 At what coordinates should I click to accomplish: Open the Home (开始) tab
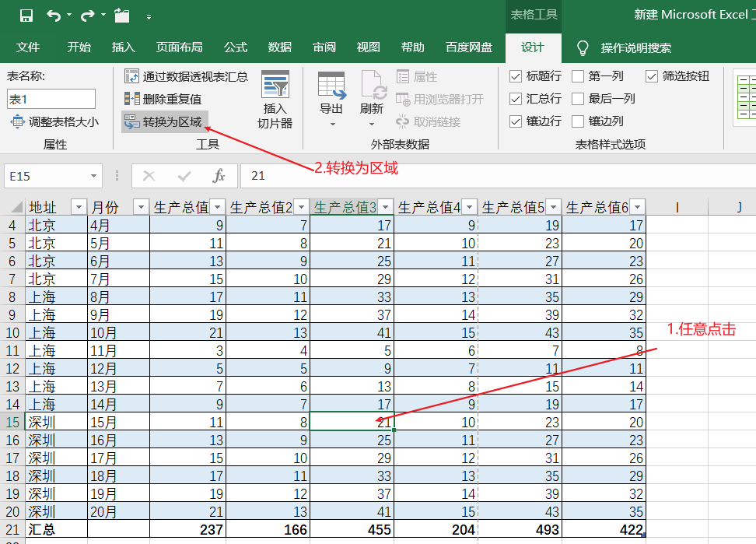click(x=79, y=47)
